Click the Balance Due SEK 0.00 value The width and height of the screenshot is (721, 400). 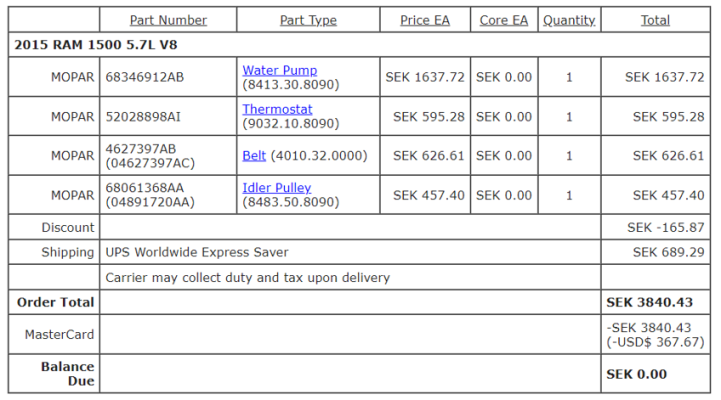tap(636, 374)
